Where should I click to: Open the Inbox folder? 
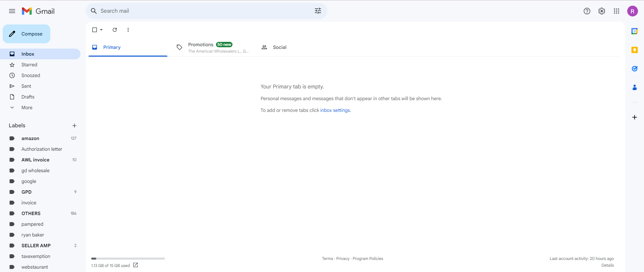coord(40,54)
